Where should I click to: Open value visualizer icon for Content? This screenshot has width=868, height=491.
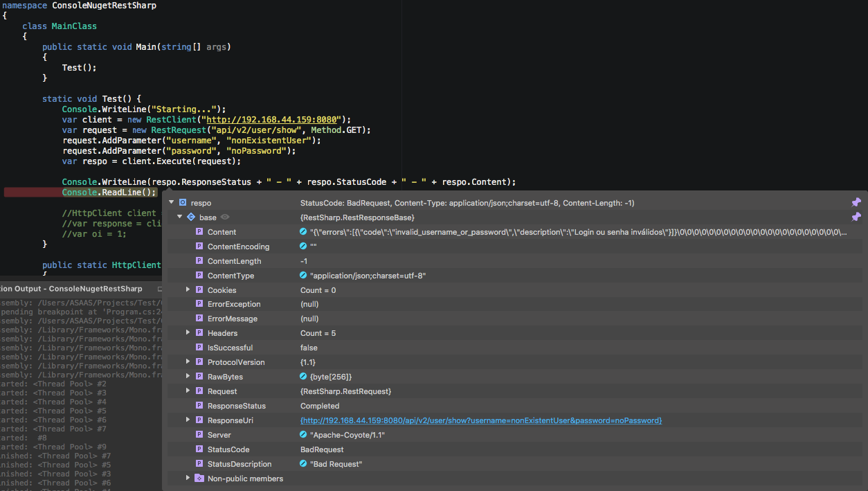click(303, 232)
